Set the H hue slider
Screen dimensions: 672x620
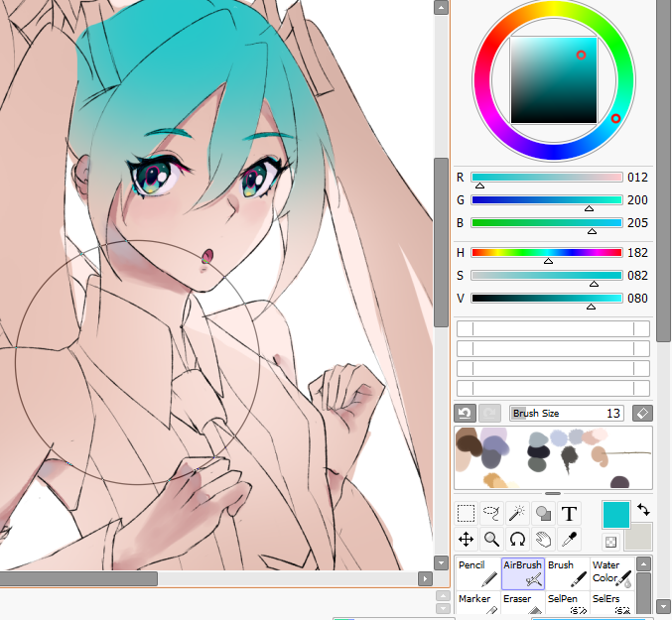point(547,253)
